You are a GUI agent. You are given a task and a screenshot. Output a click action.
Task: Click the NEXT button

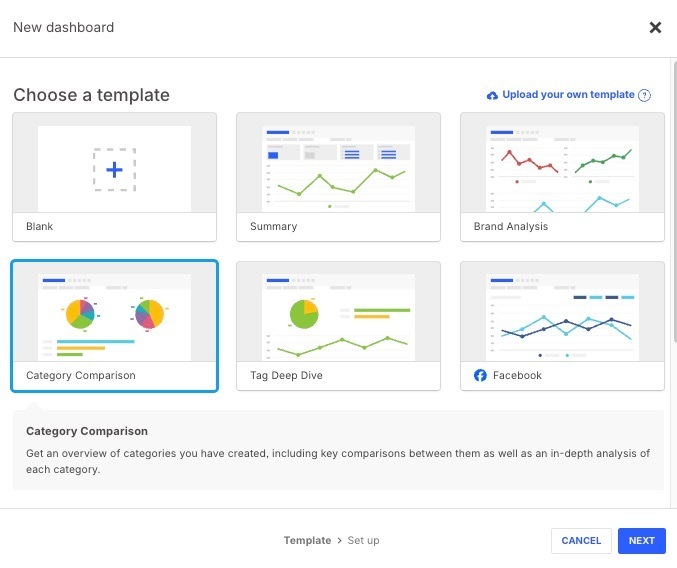pos(642,541)
